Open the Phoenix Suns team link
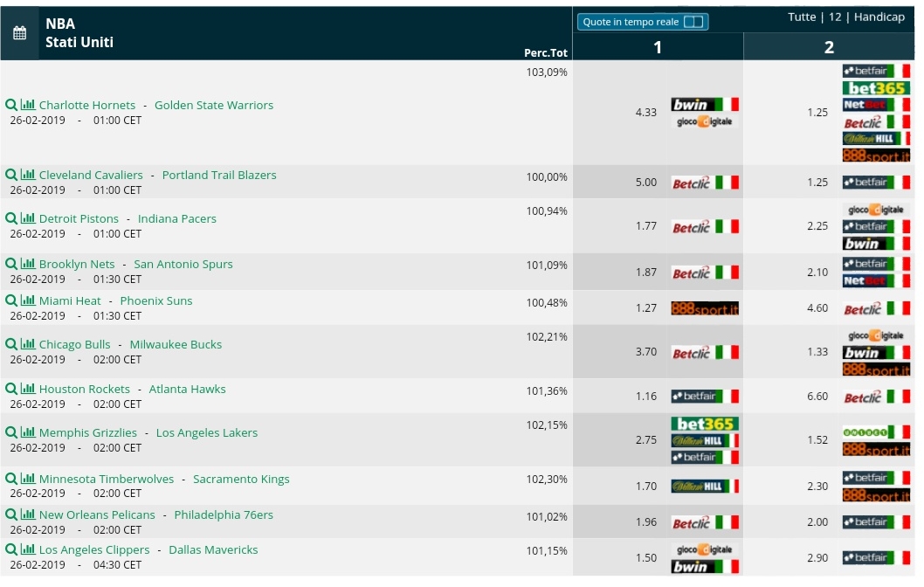This screenshot has width=924, height=587. pyautogui.click(x=156, y=300)
